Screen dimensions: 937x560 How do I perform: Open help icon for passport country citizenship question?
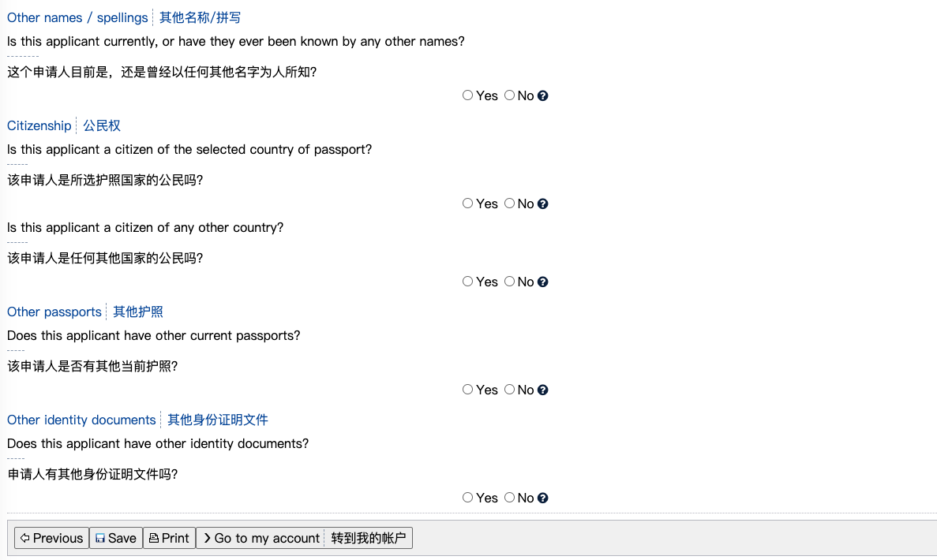coord(542,203)
